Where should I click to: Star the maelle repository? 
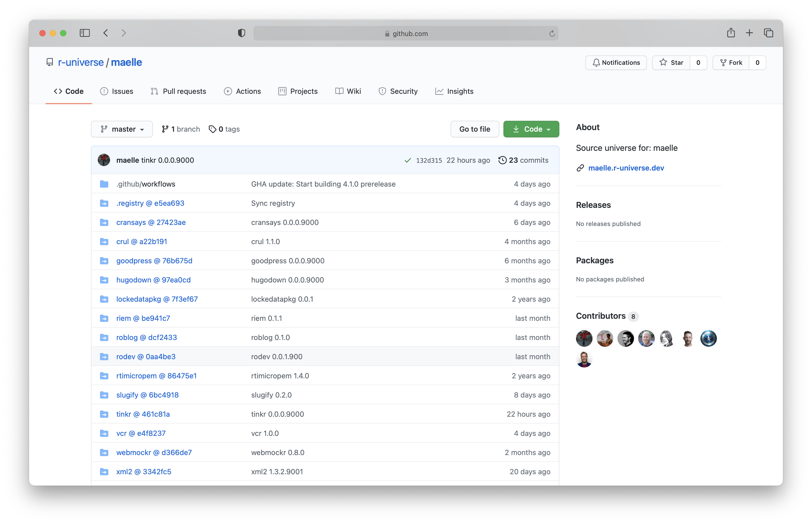tap(671, 63)
